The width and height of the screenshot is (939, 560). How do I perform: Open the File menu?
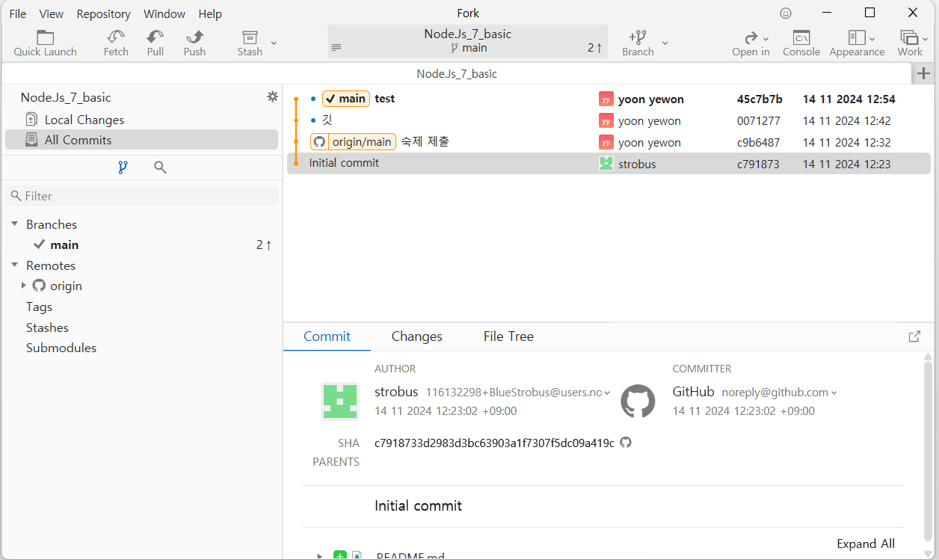click(18, 13)
